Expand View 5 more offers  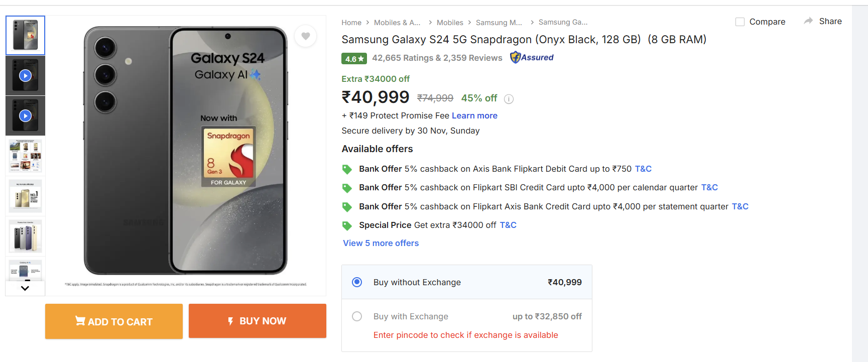click(x=381, y=243)
